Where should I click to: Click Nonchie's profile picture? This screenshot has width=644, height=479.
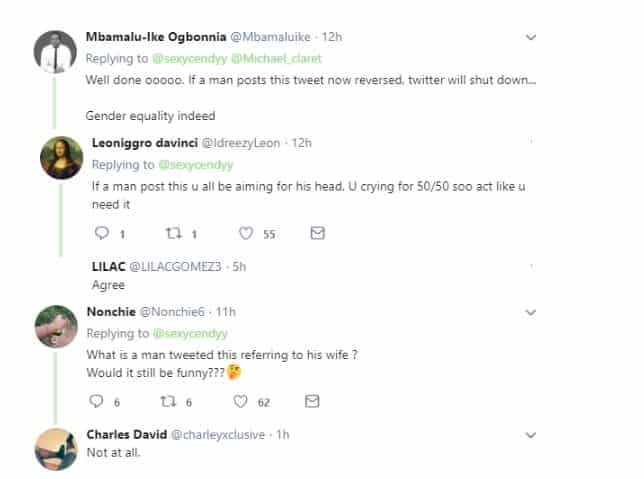point(56,327)
